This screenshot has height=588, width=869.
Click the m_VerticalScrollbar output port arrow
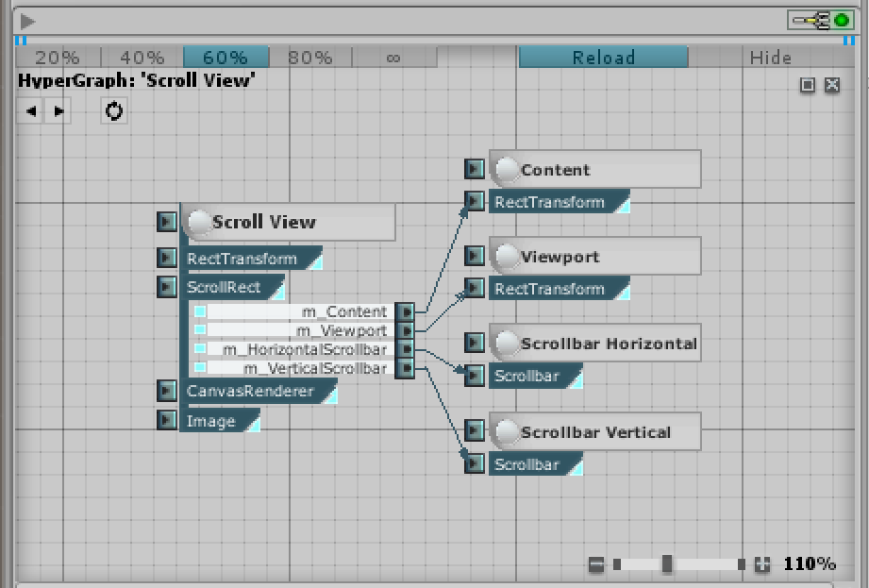[405, 368]
